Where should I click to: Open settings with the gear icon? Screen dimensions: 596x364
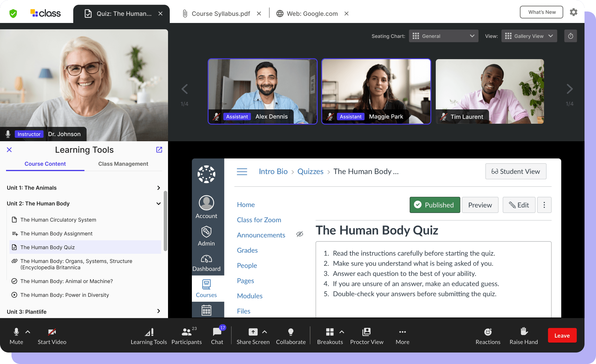pyautogui.click(x=574, y=12)
